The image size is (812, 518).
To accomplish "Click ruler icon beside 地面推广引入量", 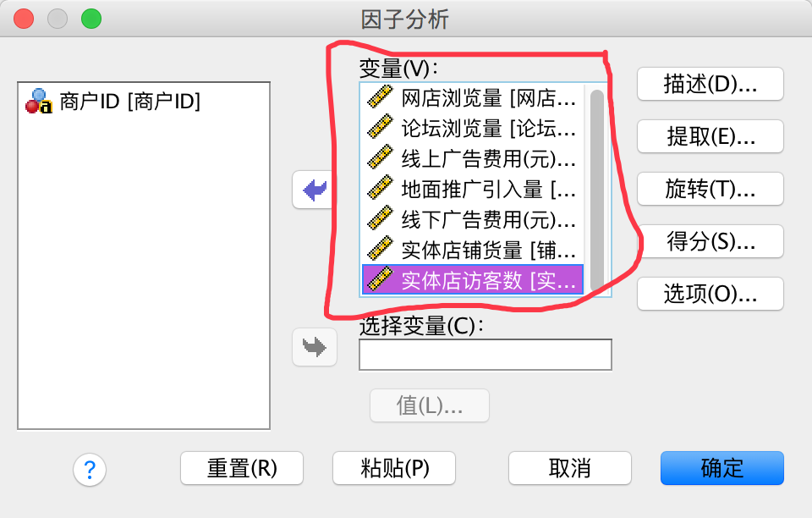I will pos(380,188).
